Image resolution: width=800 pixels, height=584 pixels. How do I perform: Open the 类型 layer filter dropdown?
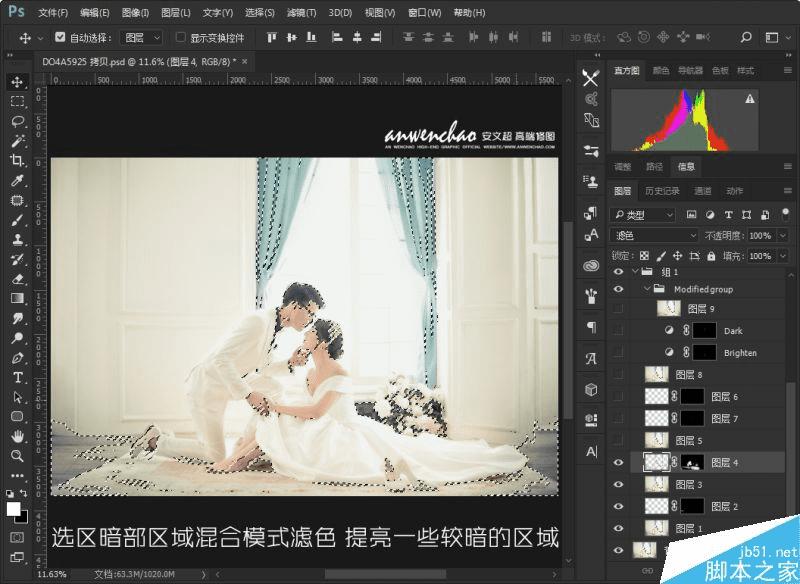pos(643,215)
